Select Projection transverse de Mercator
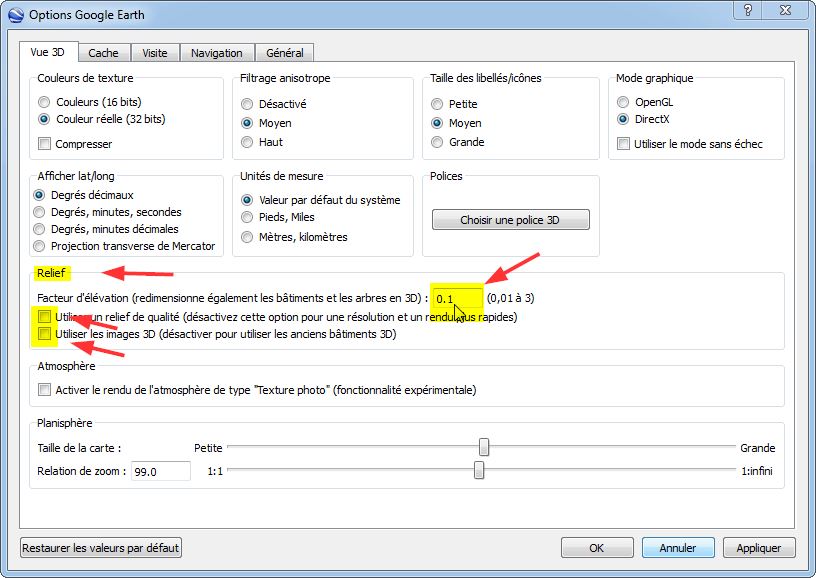 click(123, 246)
